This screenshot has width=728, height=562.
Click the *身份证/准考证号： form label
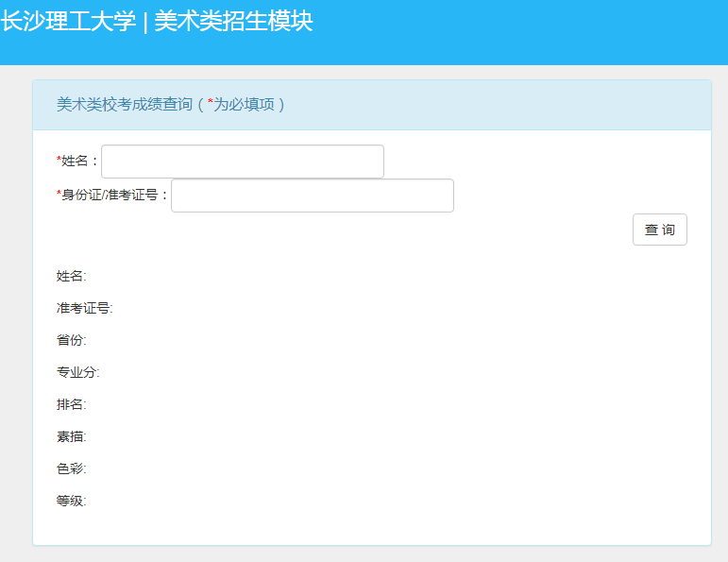pos(112,196)
